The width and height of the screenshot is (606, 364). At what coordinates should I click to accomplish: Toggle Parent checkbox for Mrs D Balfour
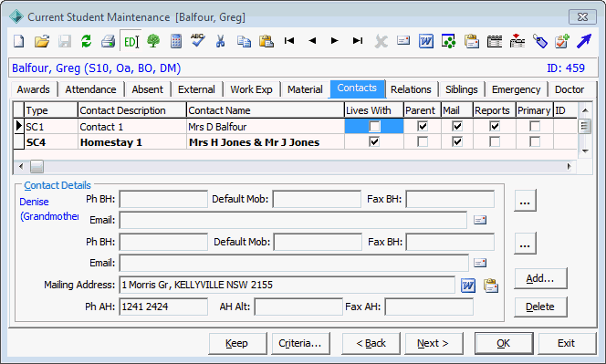coord(423,127)
